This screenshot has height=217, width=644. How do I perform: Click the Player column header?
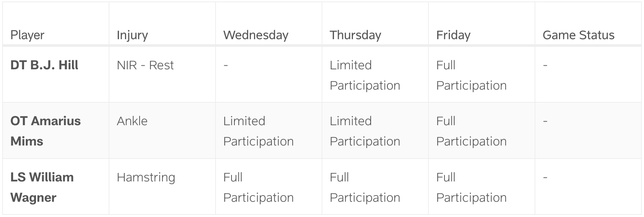click(x=27, y=35)
